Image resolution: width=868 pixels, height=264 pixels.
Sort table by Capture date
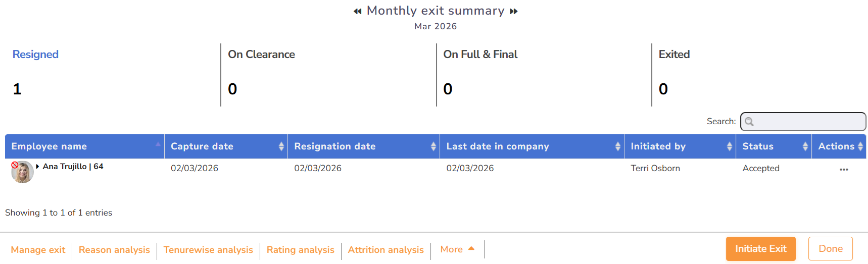[x=225, y=146]
